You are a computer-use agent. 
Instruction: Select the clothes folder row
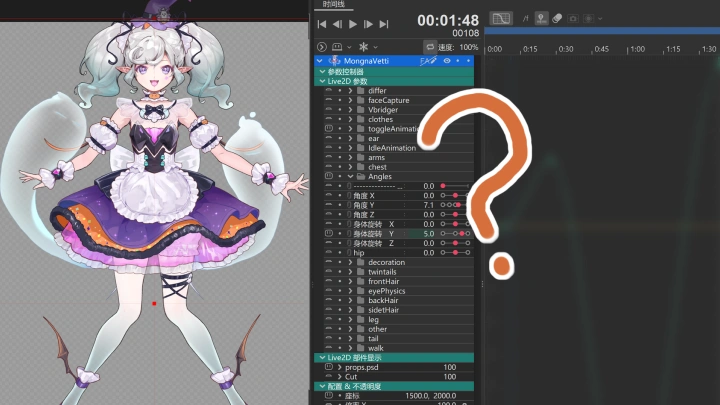[399, 119]
